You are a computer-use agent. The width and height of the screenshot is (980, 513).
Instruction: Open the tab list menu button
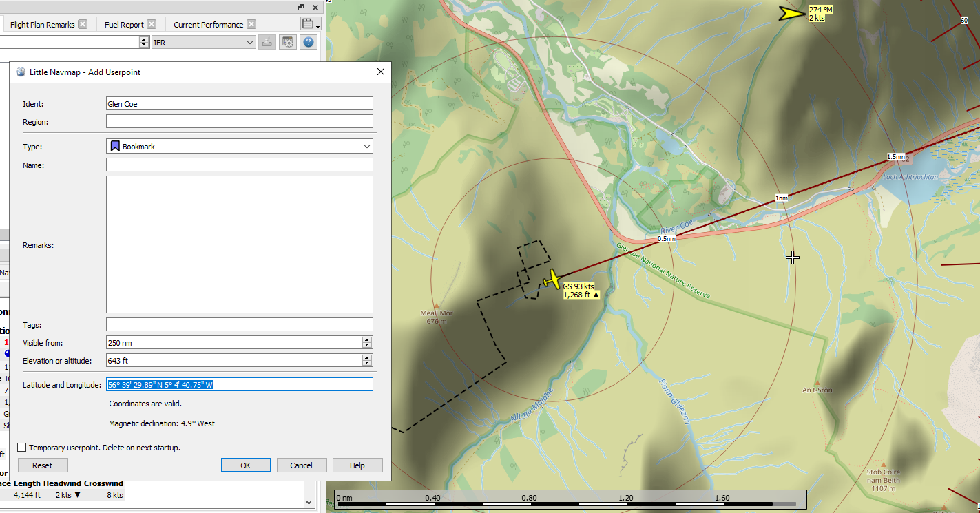(x=311, y=24)
